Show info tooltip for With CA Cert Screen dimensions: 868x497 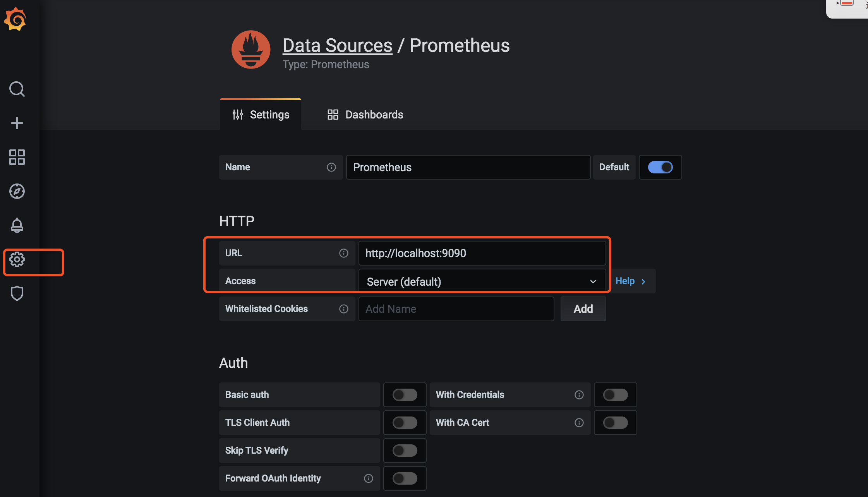click(579, 423)
